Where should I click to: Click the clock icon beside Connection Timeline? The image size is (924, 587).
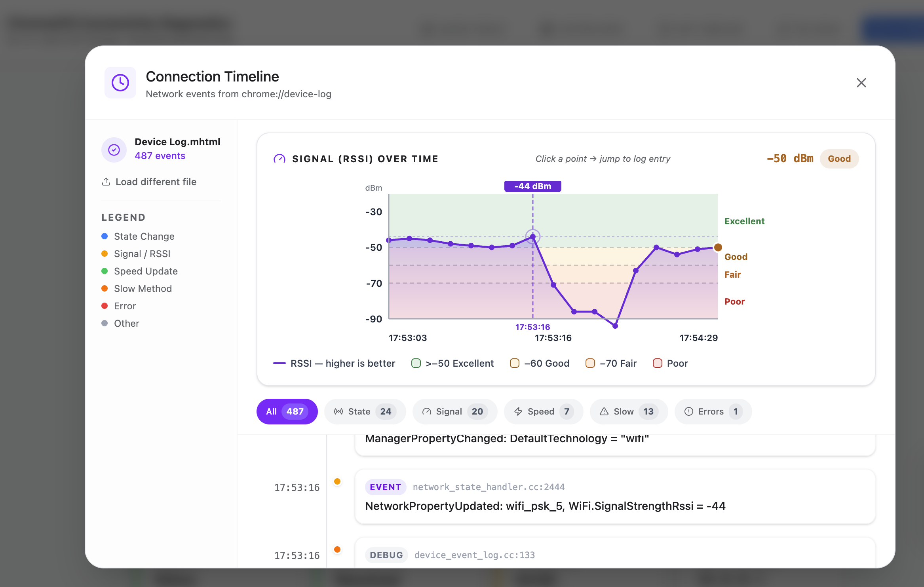click(x=120, y=83)
